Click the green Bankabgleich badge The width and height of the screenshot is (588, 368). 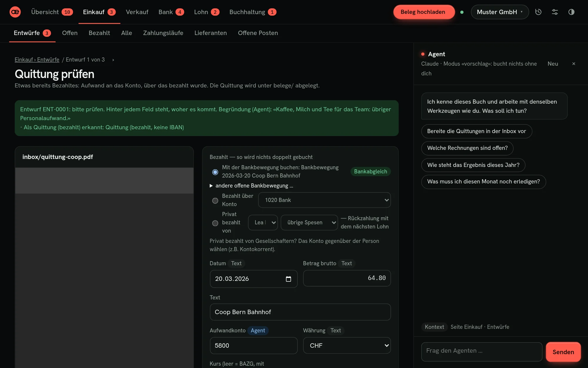(370, 172)
